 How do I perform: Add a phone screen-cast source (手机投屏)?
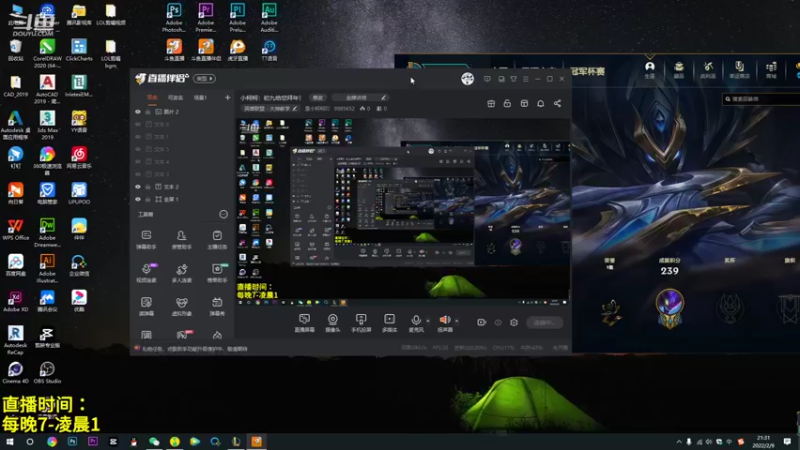tap(361, 322)
